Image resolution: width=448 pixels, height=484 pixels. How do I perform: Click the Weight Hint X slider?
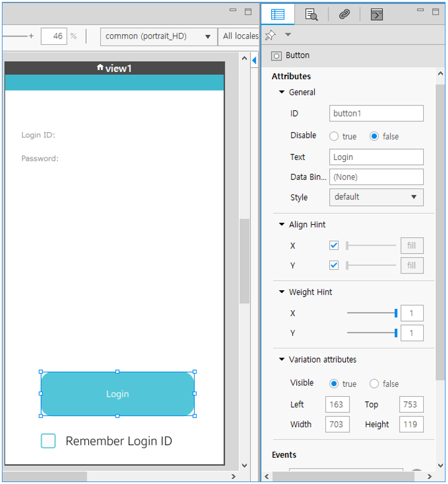click(371, 313)
